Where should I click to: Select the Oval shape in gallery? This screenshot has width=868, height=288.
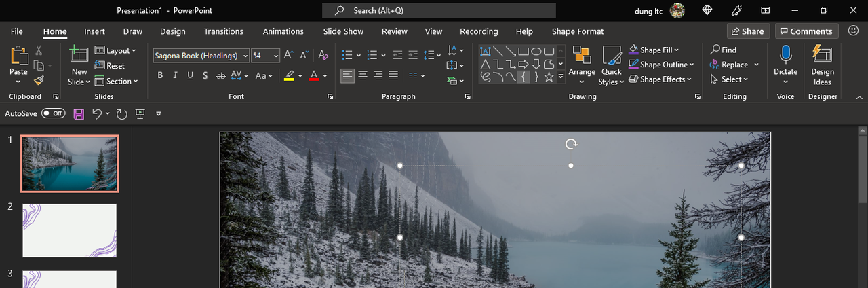coord(536,51)
